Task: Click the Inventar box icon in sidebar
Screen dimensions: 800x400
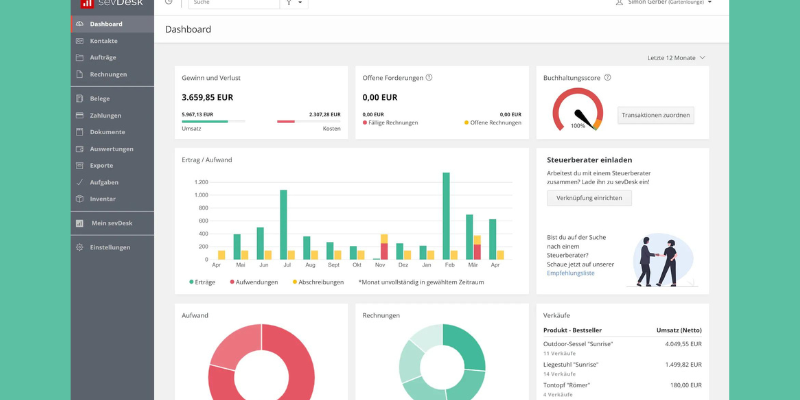Action: click(x=79, y=199)
